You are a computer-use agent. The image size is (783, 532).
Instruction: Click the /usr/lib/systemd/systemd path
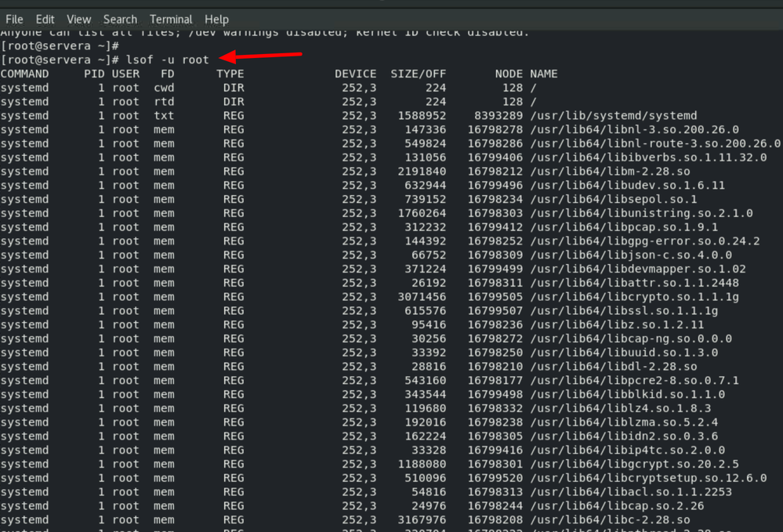click(613, 116)
